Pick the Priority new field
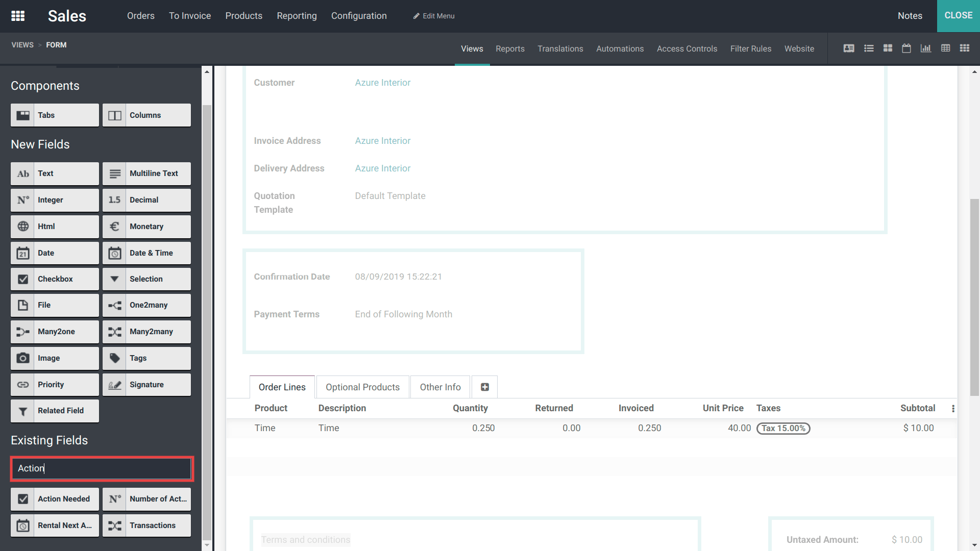980x551 pixels. [55, 385]
